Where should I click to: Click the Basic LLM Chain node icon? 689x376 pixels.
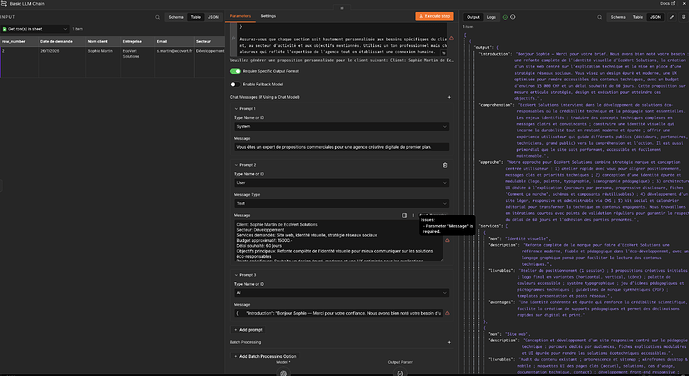pyautogui.click(x=4, y=4)
